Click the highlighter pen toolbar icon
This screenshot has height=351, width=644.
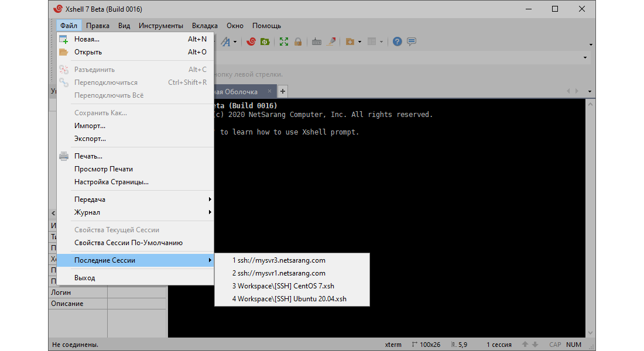pyautogui.click(x=331, y=42)
